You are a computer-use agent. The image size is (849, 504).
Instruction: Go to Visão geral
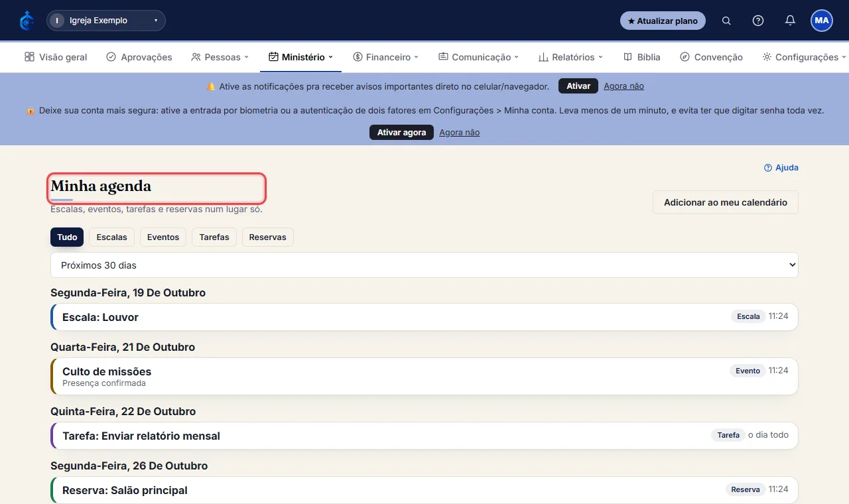(56, 57)
